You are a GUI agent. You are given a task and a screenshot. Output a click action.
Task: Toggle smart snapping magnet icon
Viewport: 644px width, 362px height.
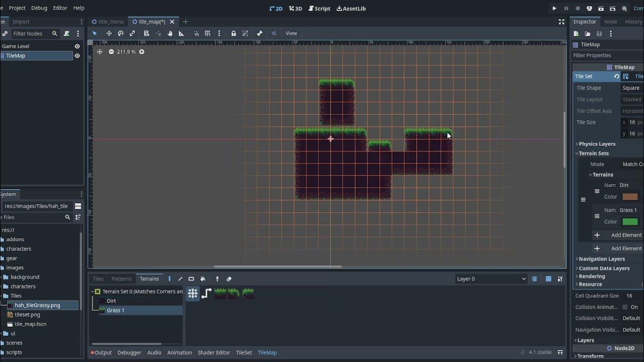(x=196, y=33)
